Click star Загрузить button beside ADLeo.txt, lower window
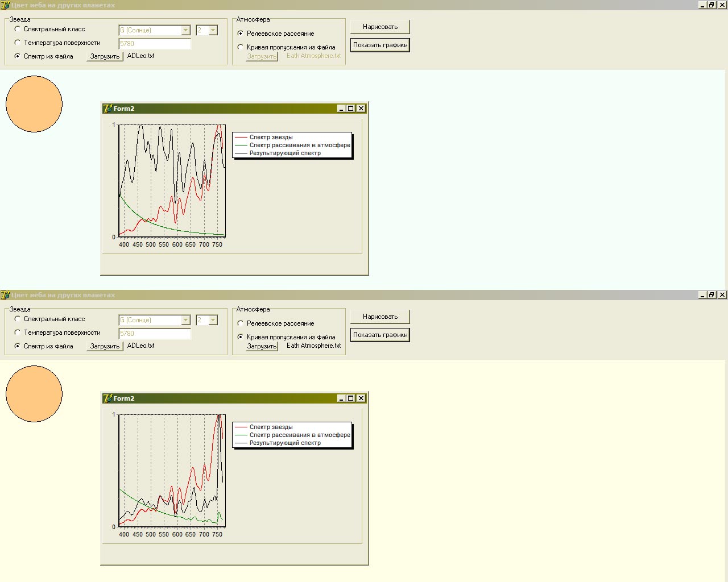 coord(105,346)
